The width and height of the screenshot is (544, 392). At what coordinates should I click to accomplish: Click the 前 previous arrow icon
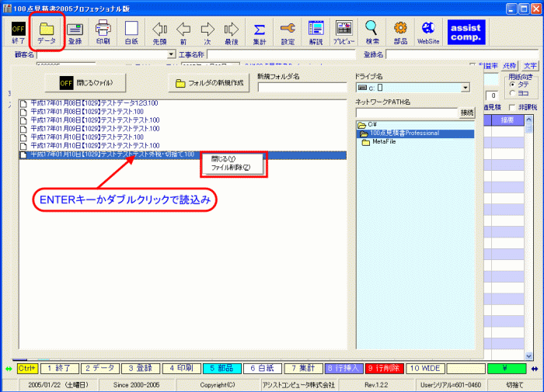(183, 33)
